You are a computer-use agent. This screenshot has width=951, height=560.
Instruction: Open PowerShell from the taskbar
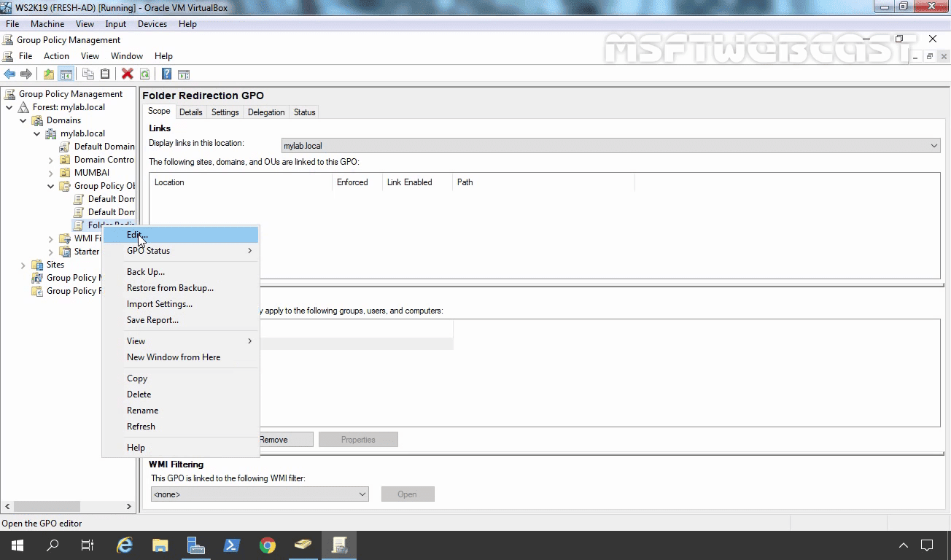click(x=232, y=545)
